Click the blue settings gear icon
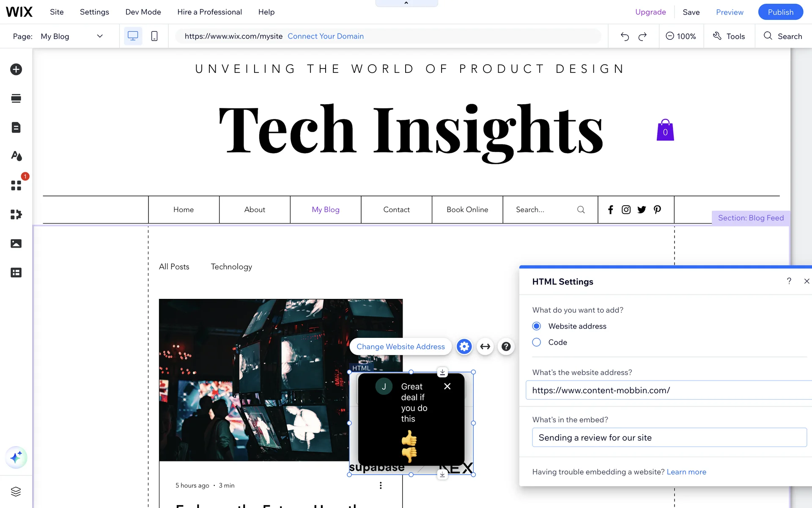The width and height of the screenshot is (812, 508). [464, 347]
